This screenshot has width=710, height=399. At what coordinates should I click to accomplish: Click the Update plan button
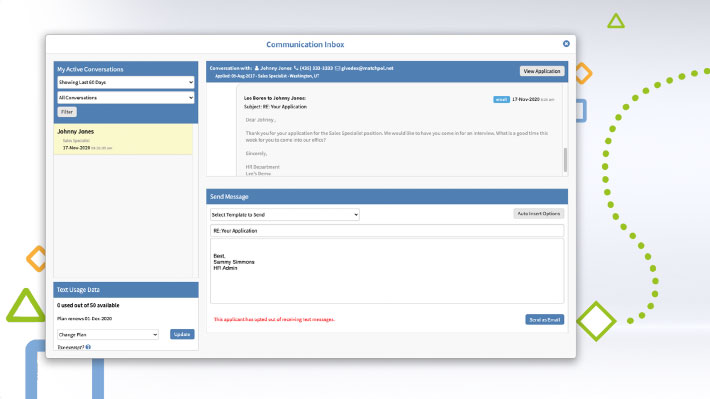click(x=182, y=334)
